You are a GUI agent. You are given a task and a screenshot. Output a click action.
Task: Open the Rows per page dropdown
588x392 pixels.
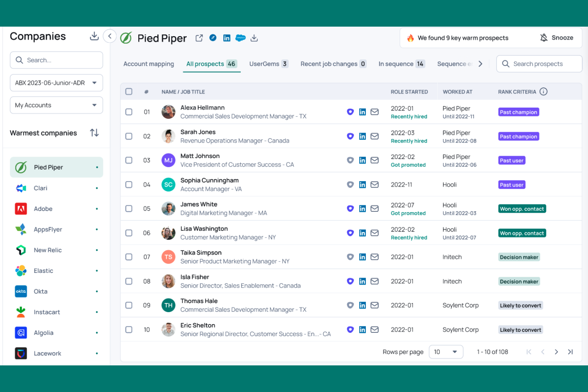446,352
